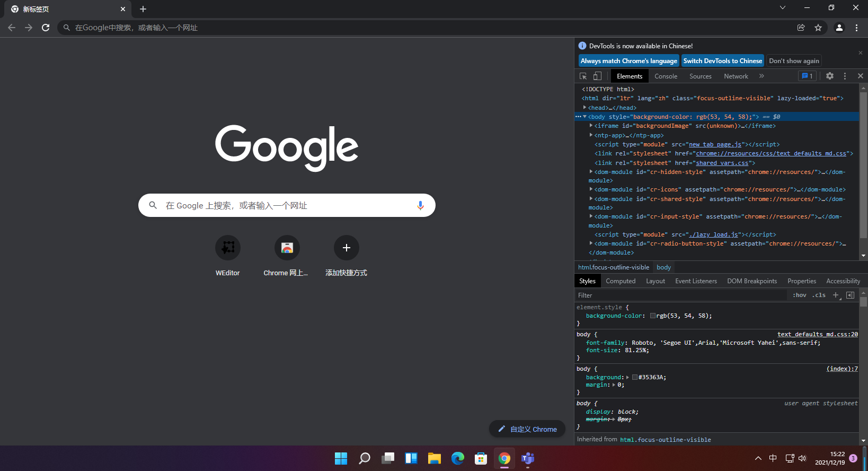The height and width of the screenshot is (471, 868).
Task: Select the Elements tab
Action: click(x=630, y=76)
